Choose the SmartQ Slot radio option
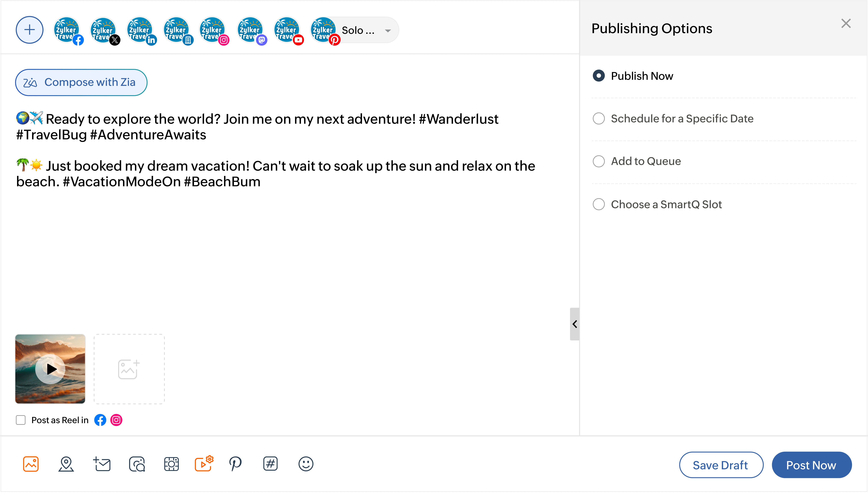Screen dimensions: 868x494 pos(599,204)
